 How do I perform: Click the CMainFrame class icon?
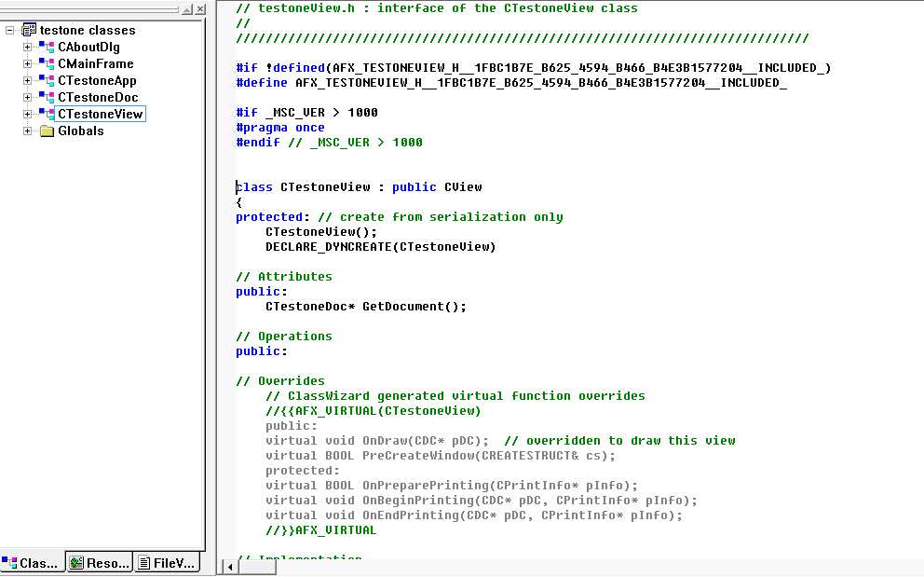click(47, 63)
